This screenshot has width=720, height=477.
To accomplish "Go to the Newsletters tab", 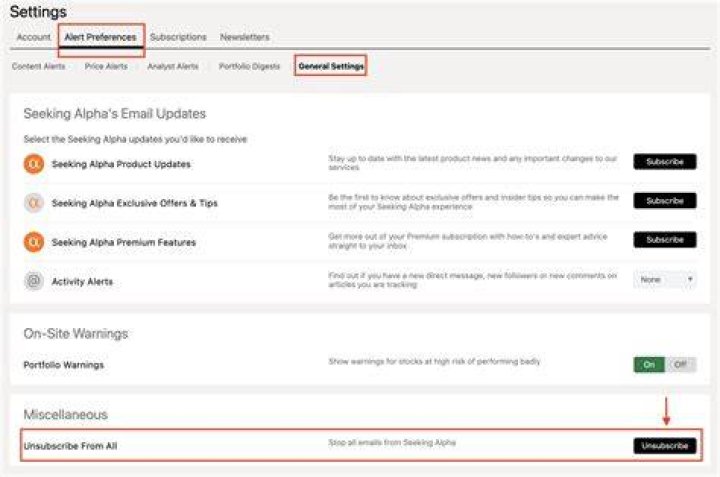I will 245,37.
